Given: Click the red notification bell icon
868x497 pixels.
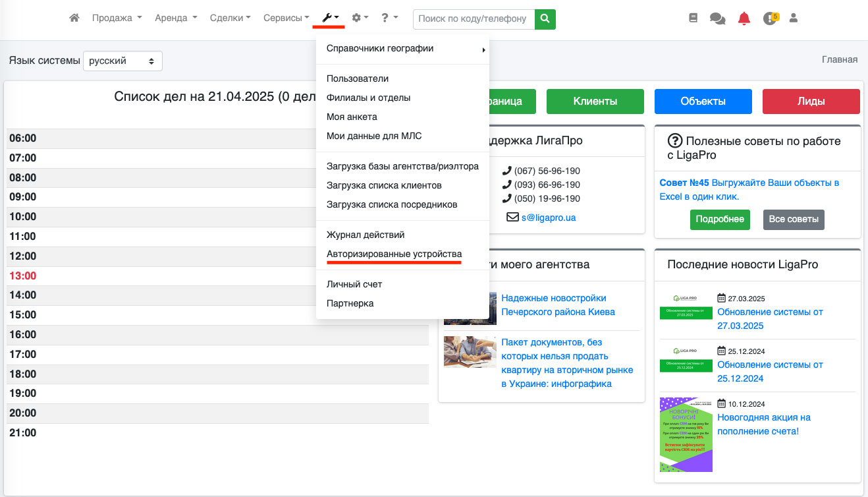Looking at the screenshot, I should click(744, 18).
